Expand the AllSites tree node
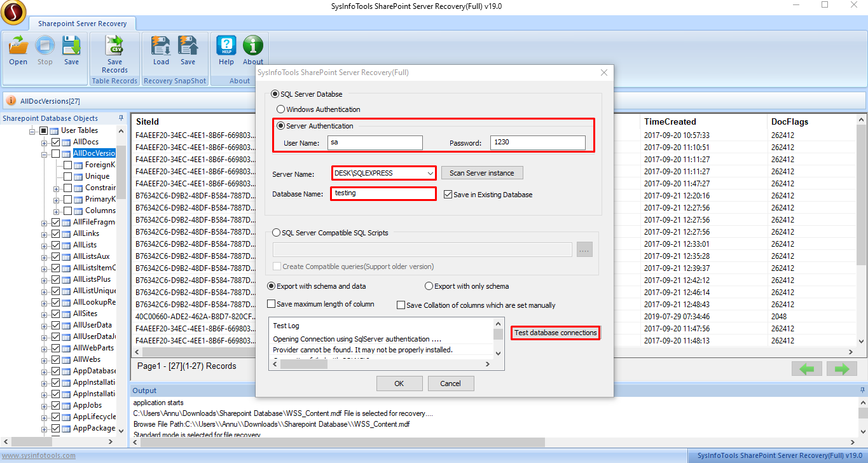 (x=45, y=314)
